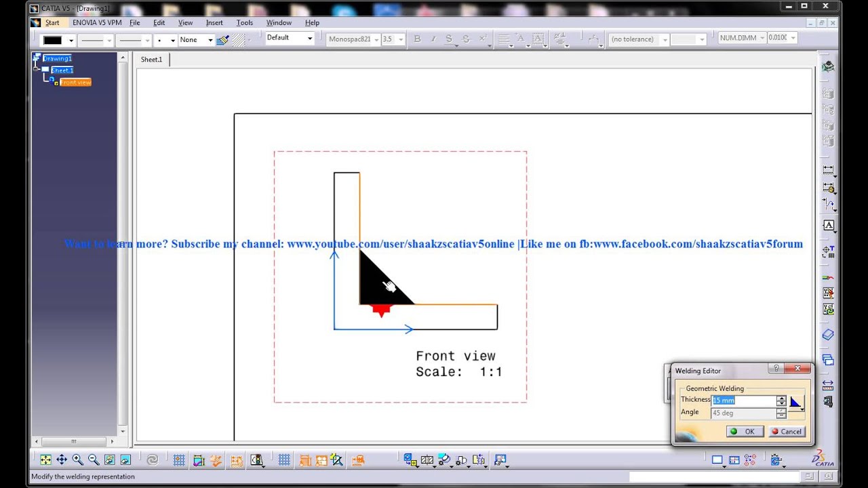Select the Text tool (A) icon
This screenshot has width=868, height=488.
click(x=828, y=225)
